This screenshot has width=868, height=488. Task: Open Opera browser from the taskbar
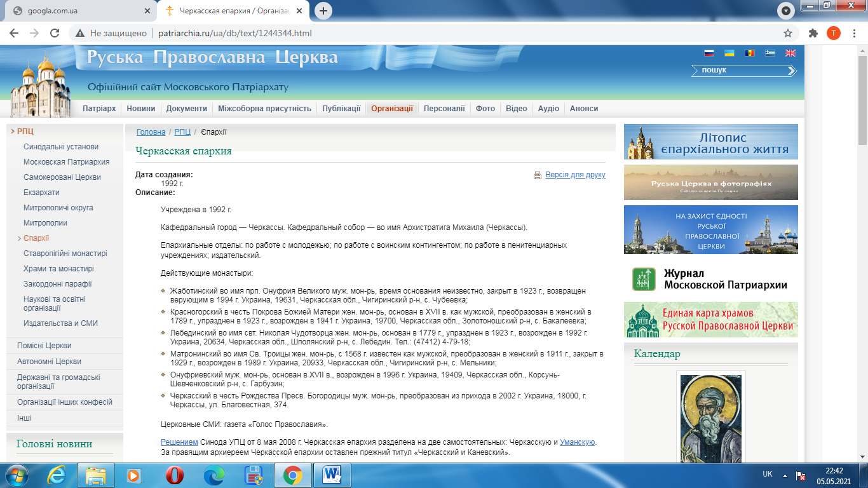pos(174,475)
